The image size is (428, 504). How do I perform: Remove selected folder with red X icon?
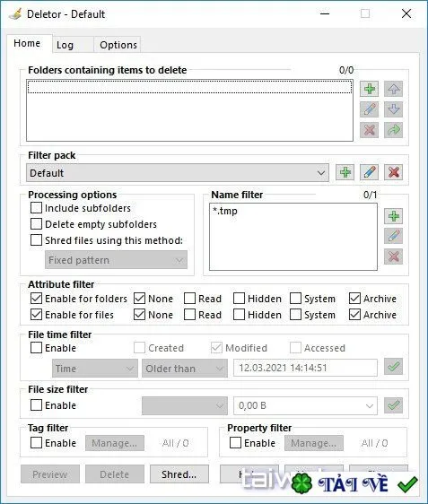369,130
